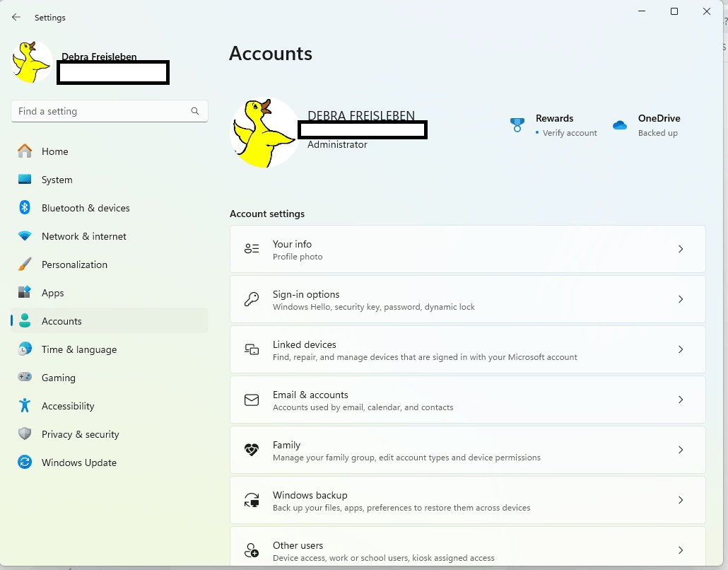Open Linked devices page

(467, 349)
